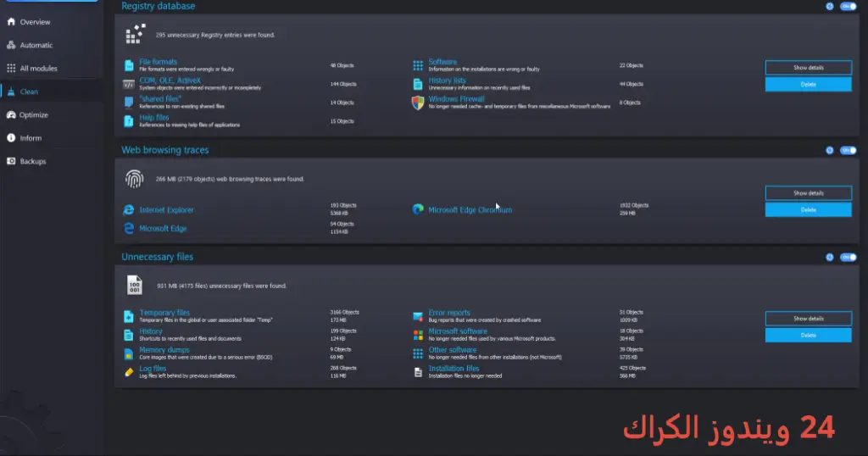Click the Microsoft software logo icon
This screenshot has height=456, width=868.
(418, 335)
